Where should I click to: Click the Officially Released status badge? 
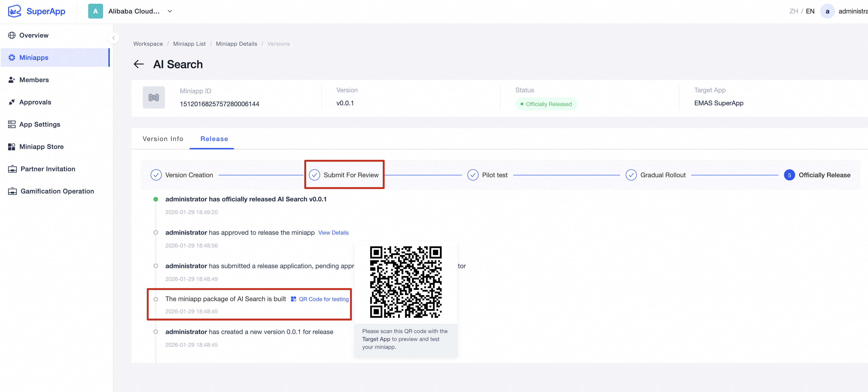click(x=546, y=104)
